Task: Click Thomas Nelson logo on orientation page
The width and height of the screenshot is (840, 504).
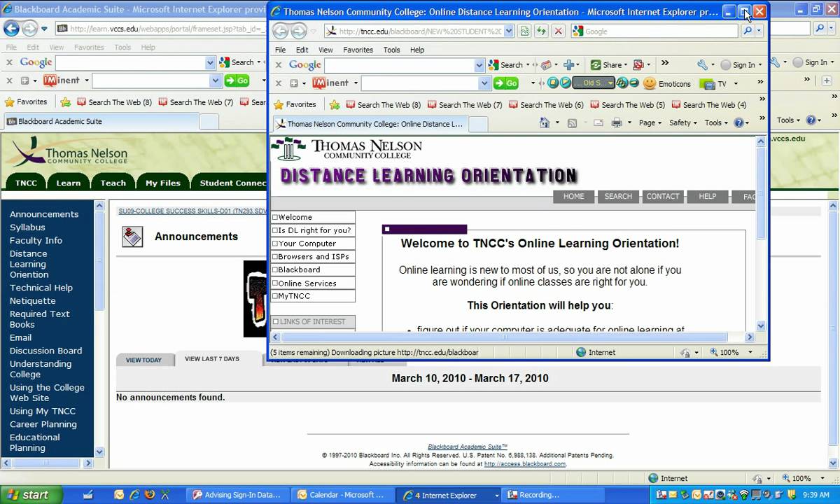Action: [347, 149]
